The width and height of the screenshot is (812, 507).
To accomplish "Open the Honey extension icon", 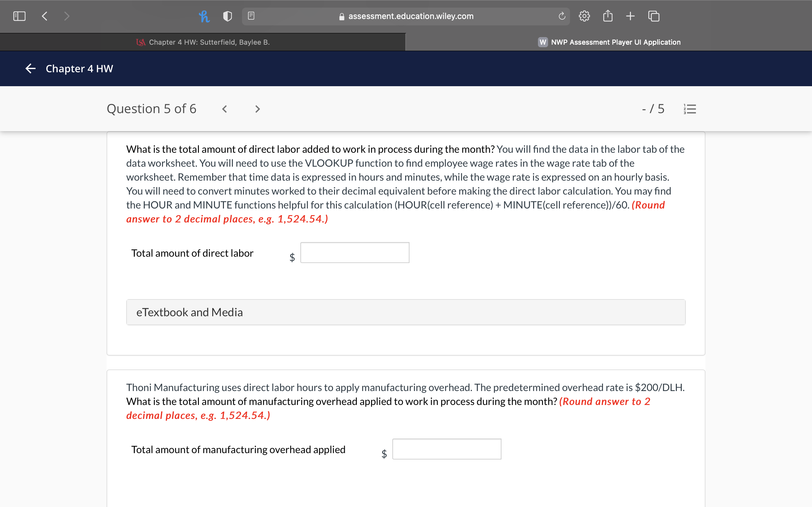I will (204, 16).
